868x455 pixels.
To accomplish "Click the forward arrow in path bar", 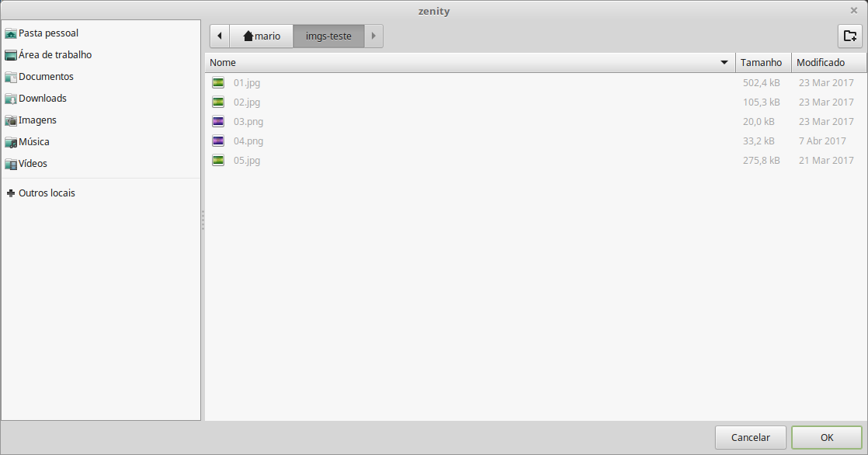I will click(x=373, y=36).
